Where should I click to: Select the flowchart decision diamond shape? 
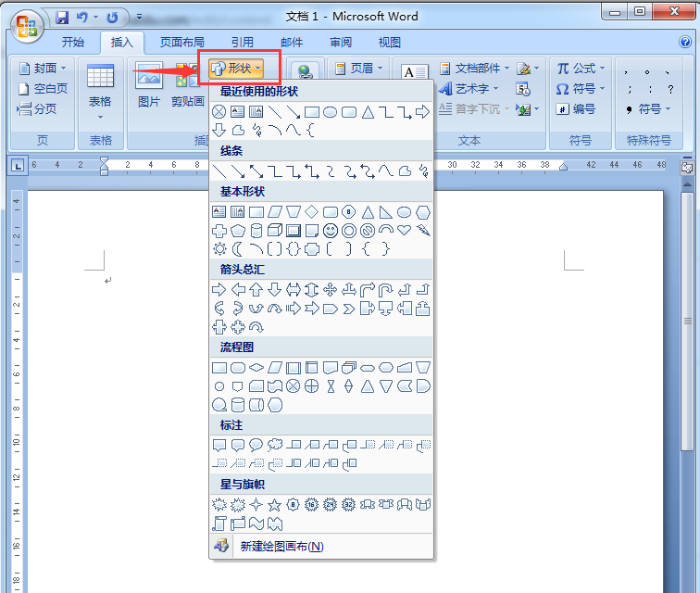[x=256, y=368]
